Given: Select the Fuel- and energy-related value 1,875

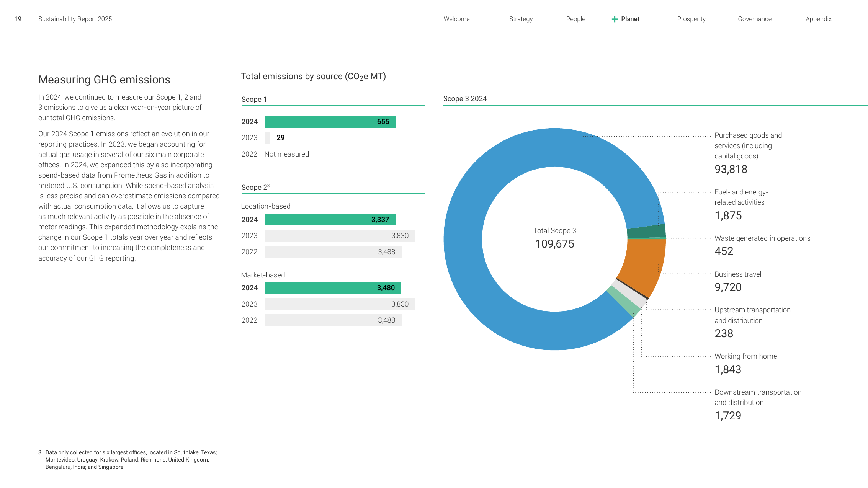Looking at the screenshot, I should (728, 215).
